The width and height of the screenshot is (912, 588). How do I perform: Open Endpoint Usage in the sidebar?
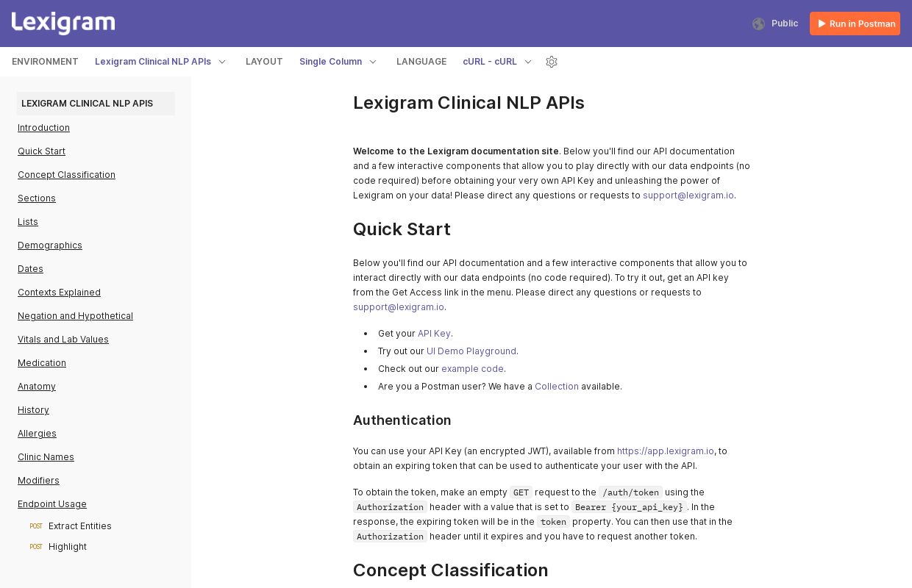[x=52, y=504]
